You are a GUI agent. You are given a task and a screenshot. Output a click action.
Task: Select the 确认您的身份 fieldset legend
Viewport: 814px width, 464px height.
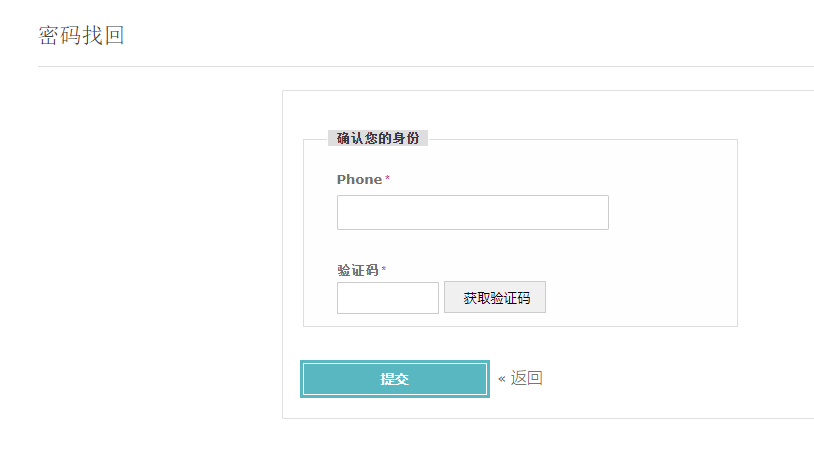click(378, 138)
